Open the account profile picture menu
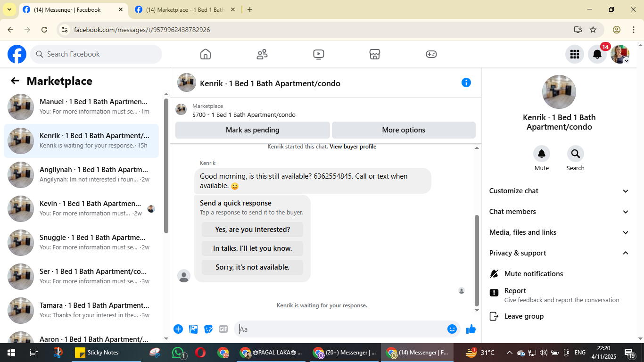This screenshot has height=362, width=644. click(620, 54)
